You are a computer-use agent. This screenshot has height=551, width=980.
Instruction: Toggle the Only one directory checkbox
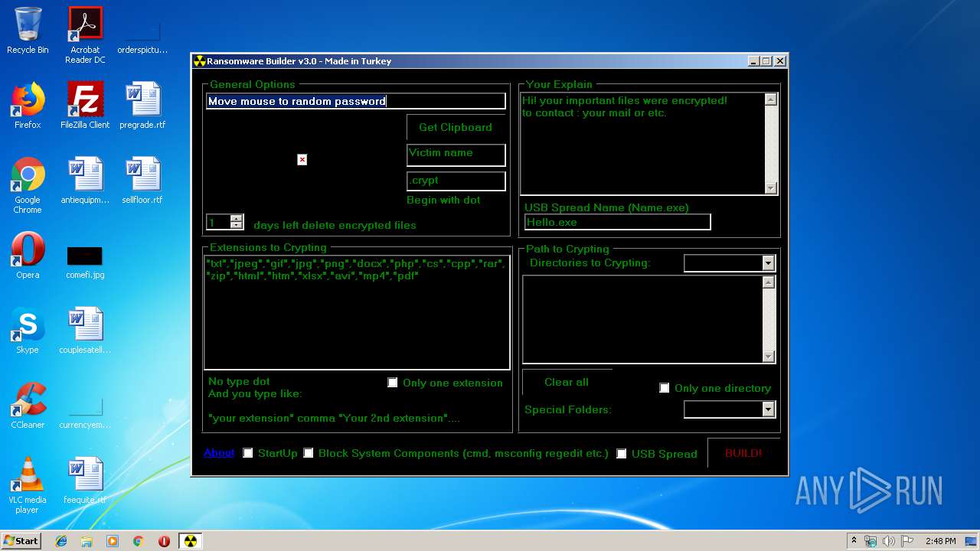coord(665,388)
